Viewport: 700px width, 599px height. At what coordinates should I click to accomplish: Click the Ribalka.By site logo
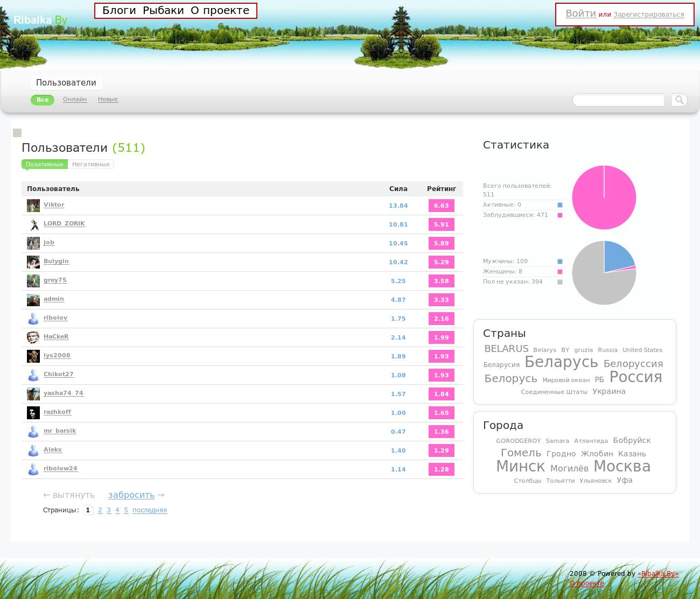pyautogui.click(x=40, y=20)
